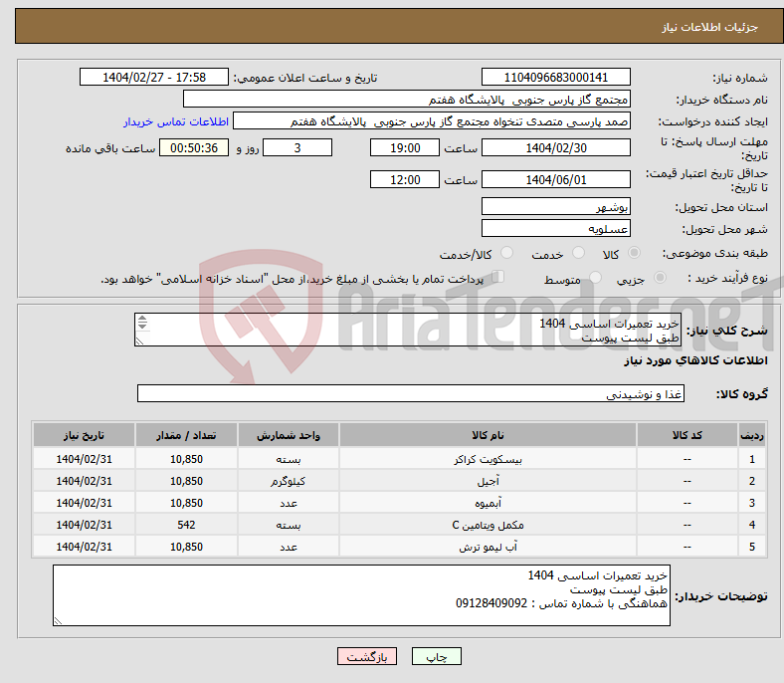Click the تاریخ نیاز column header
The image size is (784, 683).
coord(84,435)
